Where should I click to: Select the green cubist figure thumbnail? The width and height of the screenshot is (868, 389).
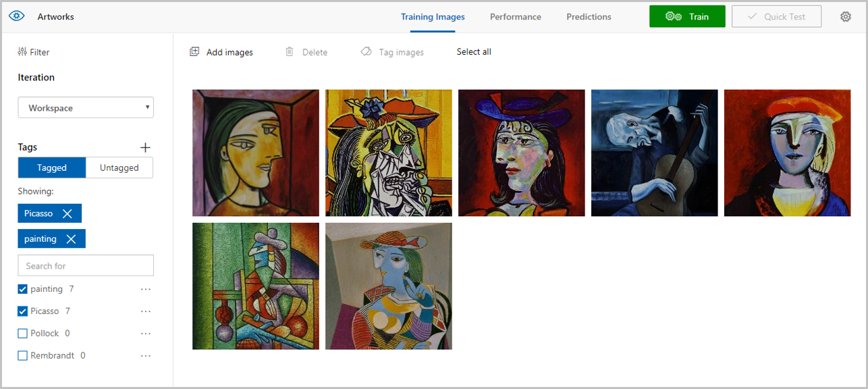pos(256,286)
